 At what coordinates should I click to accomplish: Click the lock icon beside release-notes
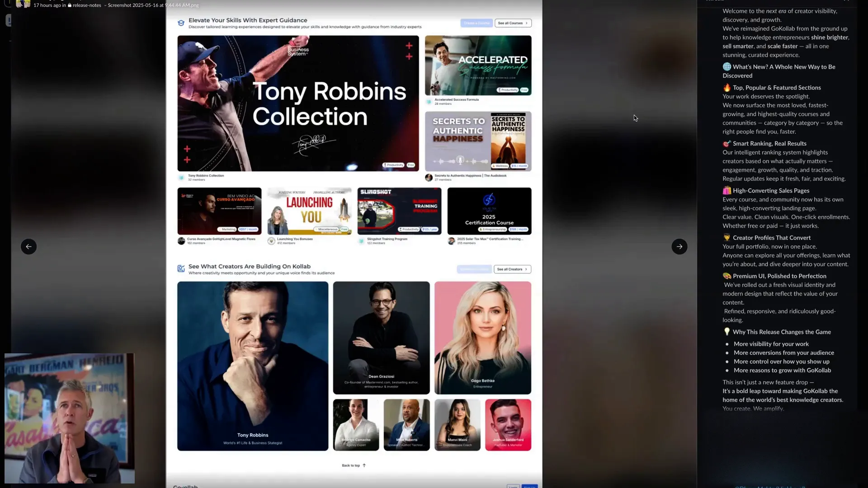pyautogui.click(x=70, y=5)
